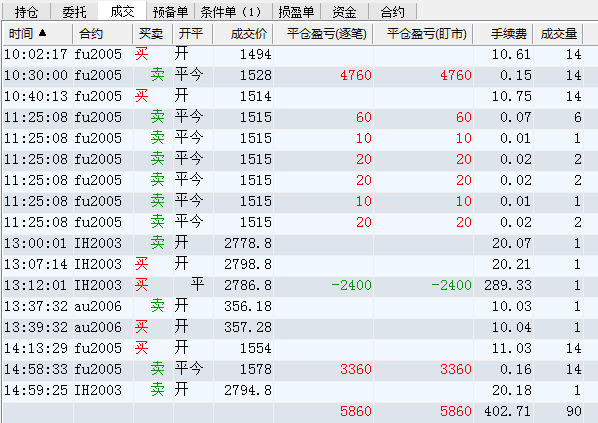
Task: Click the fee value 10.61
Action: point(511,54)
